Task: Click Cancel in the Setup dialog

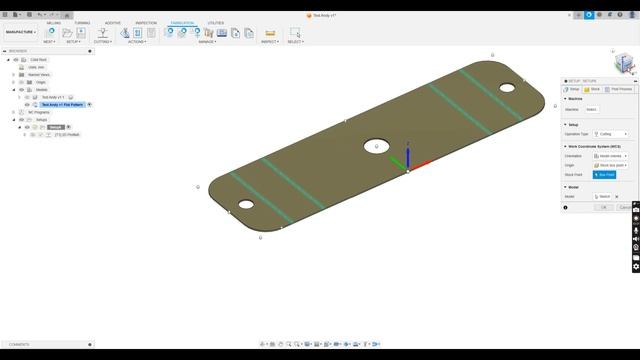Action: [625, 207]
